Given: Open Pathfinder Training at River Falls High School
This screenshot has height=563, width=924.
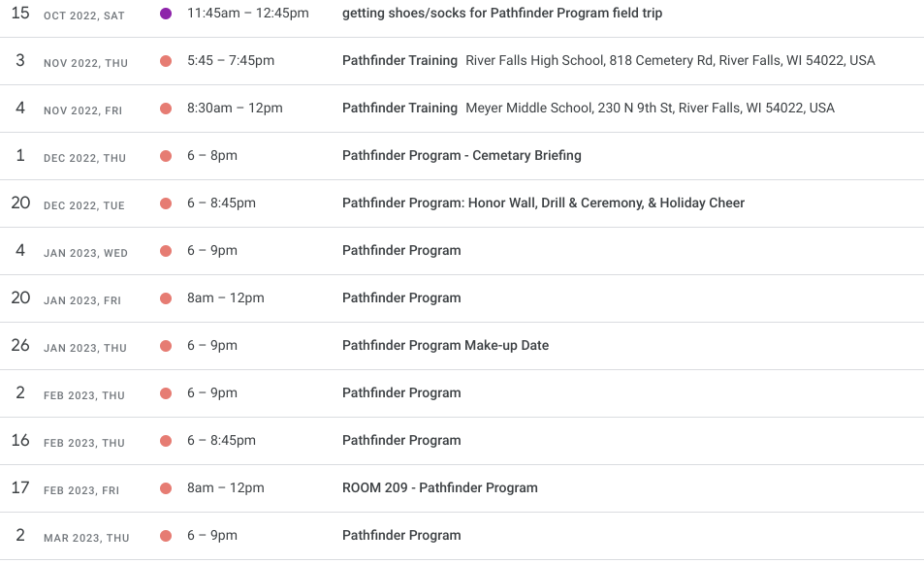Looking at the screenshot, I should click(x=399, y=60).
